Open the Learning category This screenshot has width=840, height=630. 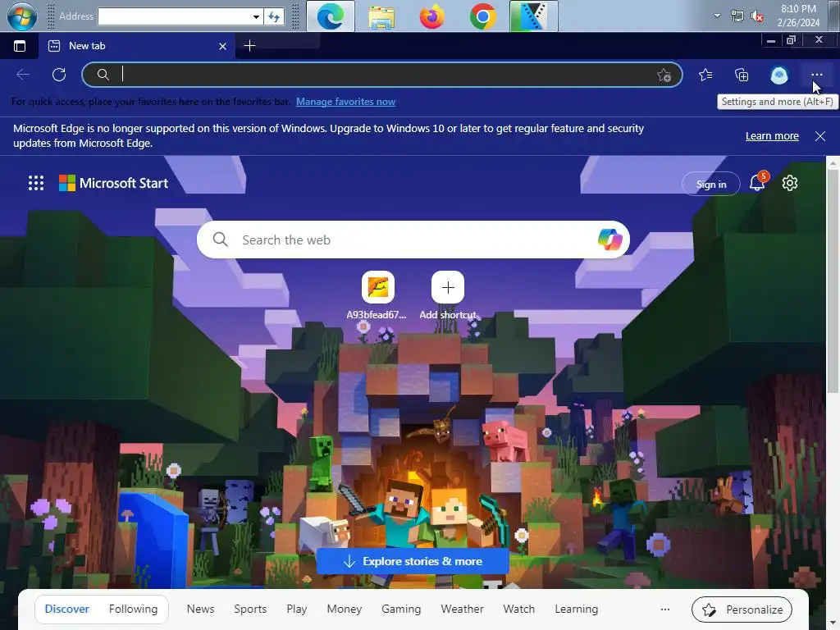(577, 609)
